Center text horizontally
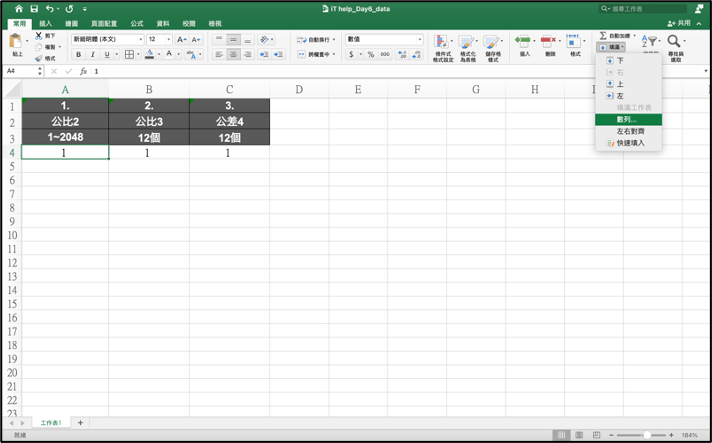712x443 pixels. pyautogui.click(x=233, y=54)
